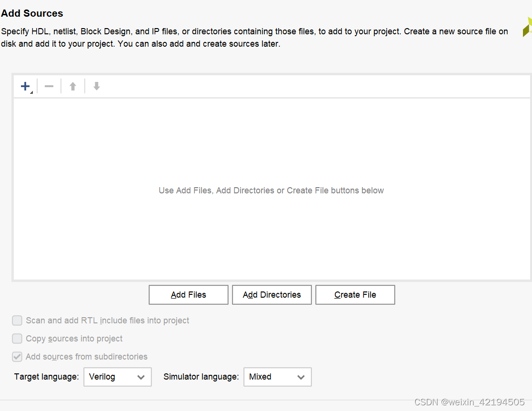Click the chevron on the Mixed combo box

(x=301, y=377)
